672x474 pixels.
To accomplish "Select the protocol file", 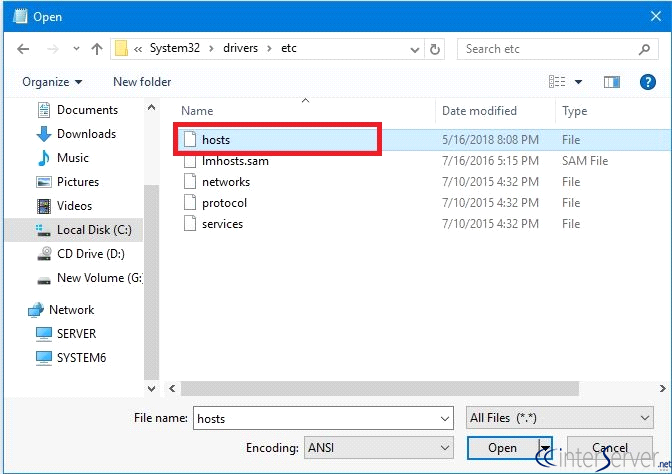I will 224,203.
